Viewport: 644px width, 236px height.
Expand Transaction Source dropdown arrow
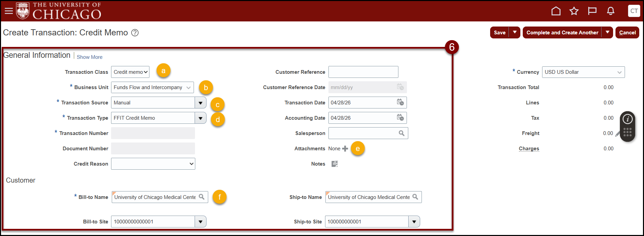[x=200, y=103]
